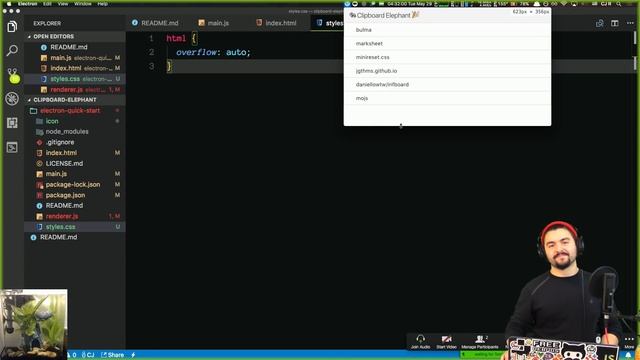Viewport: 640px width, 360px height.
Task: Select the minireset.css clipboard entry
Action: [447, 57]
